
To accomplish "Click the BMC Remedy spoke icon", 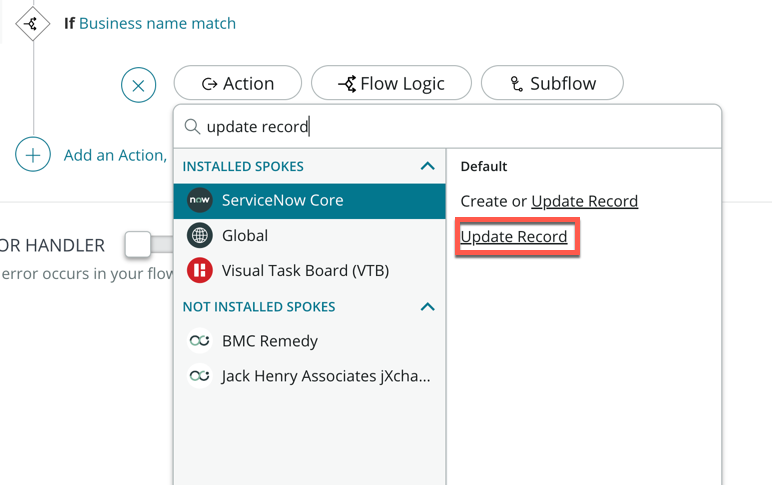I will tap(200, 341).
